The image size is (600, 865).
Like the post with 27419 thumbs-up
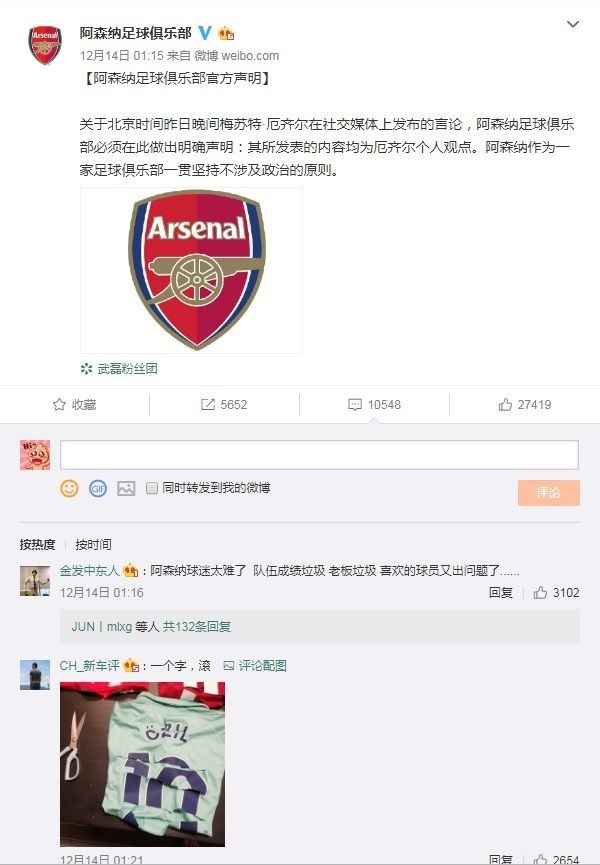[505, 405]
